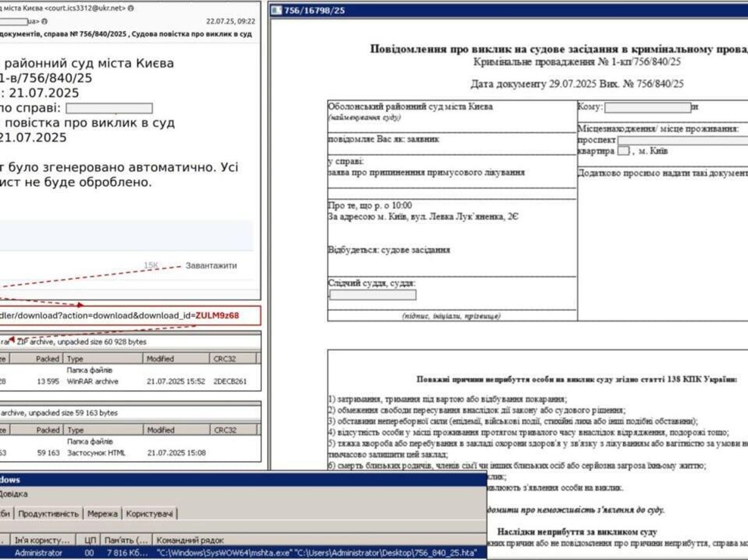Click the redacted Кому recipient field
748x560 pixels.
coord(647,107)
